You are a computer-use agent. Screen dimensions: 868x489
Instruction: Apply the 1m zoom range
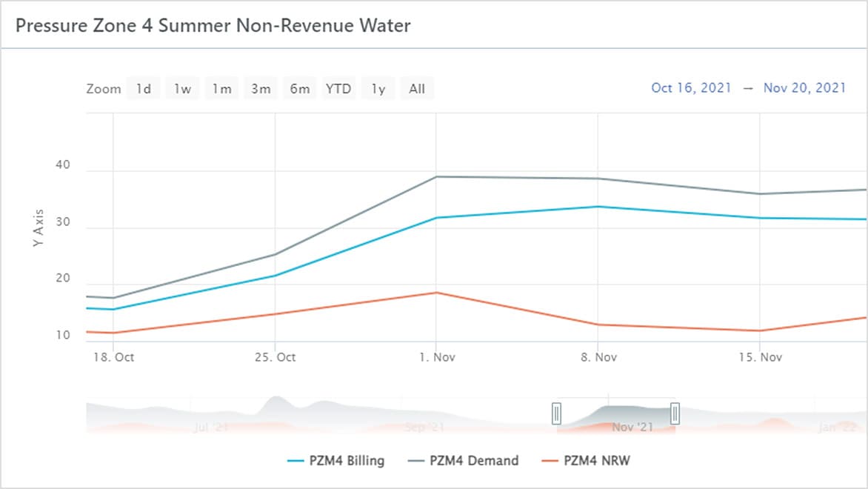tap(221, 88)
